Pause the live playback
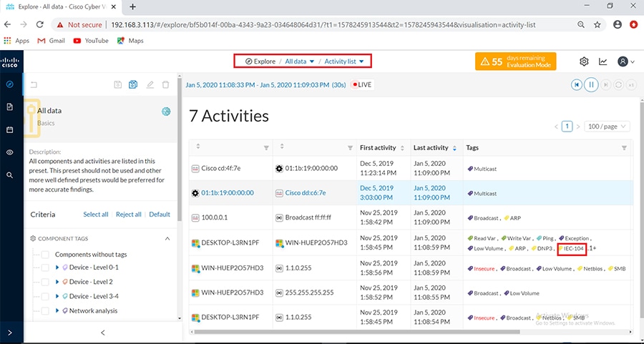This screenshot has width=644, height=344. pos(592,85)
